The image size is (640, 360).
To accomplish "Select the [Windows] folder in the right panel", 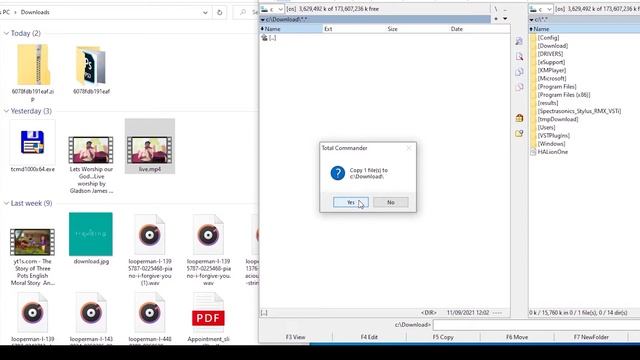I will click(x=551, y=144).
